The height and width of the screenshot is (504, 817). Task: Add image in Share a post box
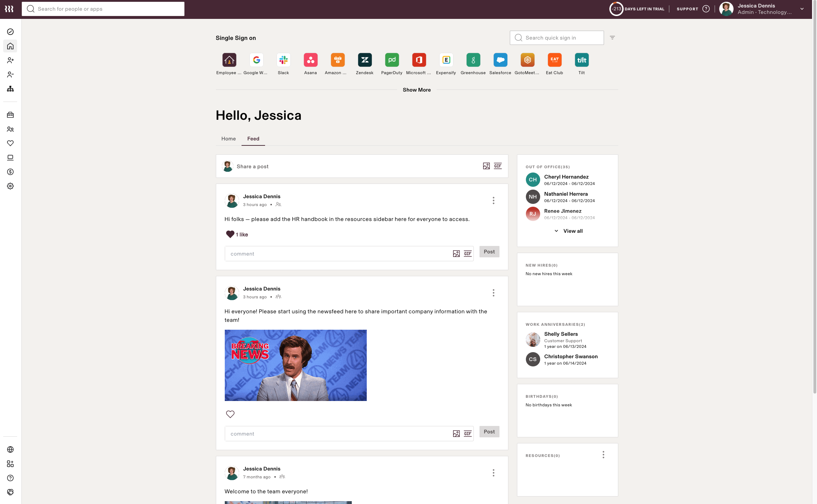486,166
